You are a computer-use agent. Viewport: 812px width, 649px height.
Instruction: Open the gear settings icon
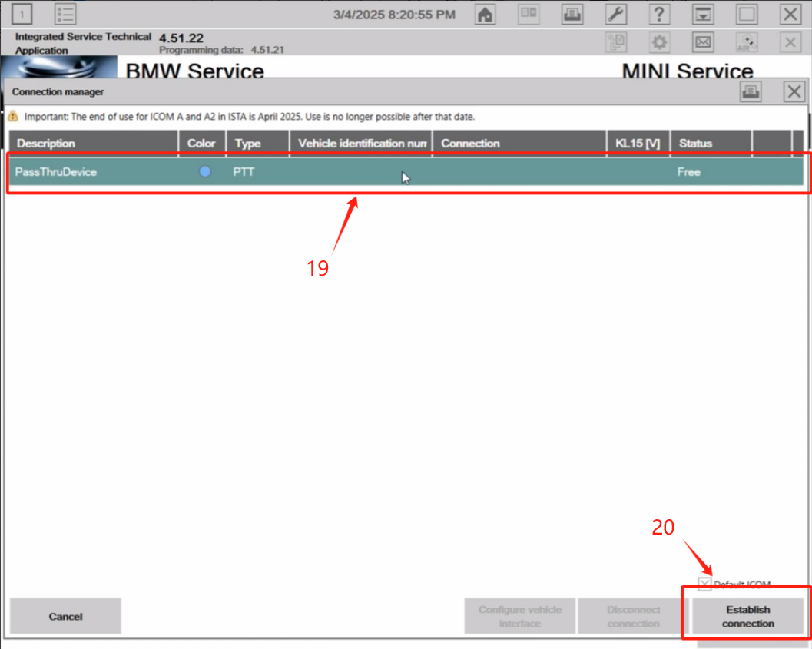coord(659,42)
